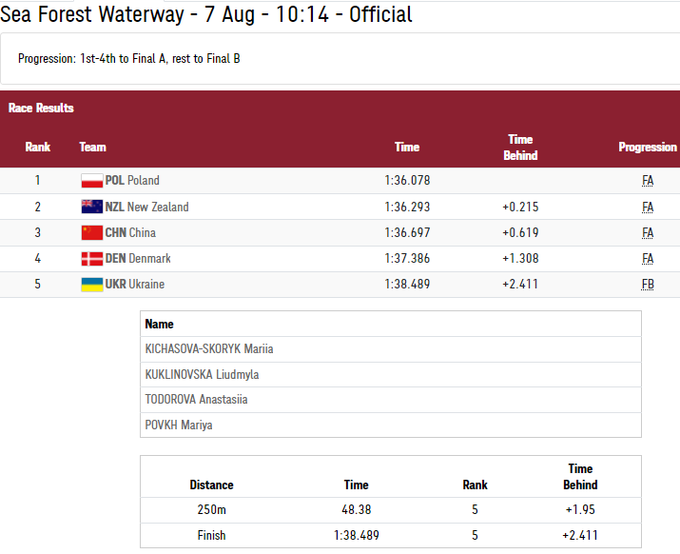Click Denmark's FA progression abbreviation
The width and height of the screenshot is (680, 554).
tap(648, 259)
